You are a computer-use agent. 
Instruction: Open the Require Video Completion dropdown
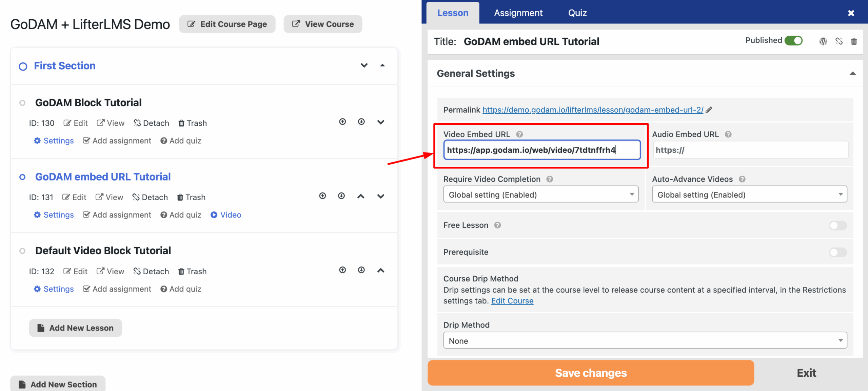[x=540, y=194]
